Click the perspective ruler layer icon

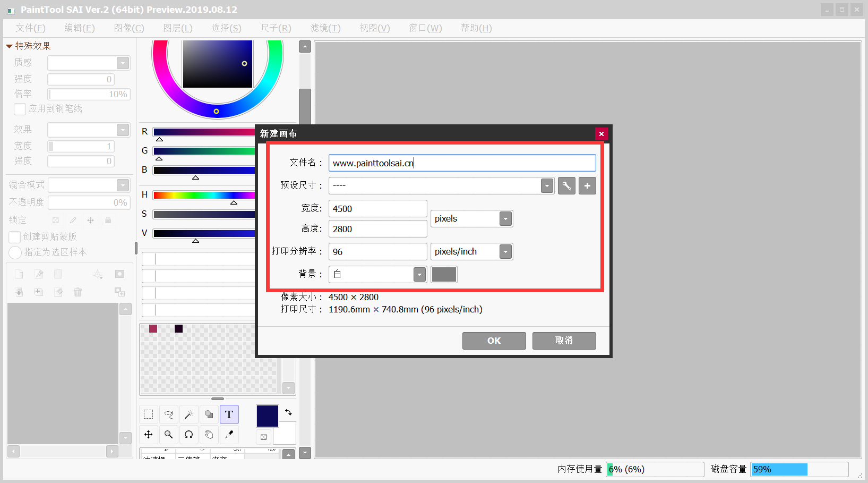click(98, 274)
